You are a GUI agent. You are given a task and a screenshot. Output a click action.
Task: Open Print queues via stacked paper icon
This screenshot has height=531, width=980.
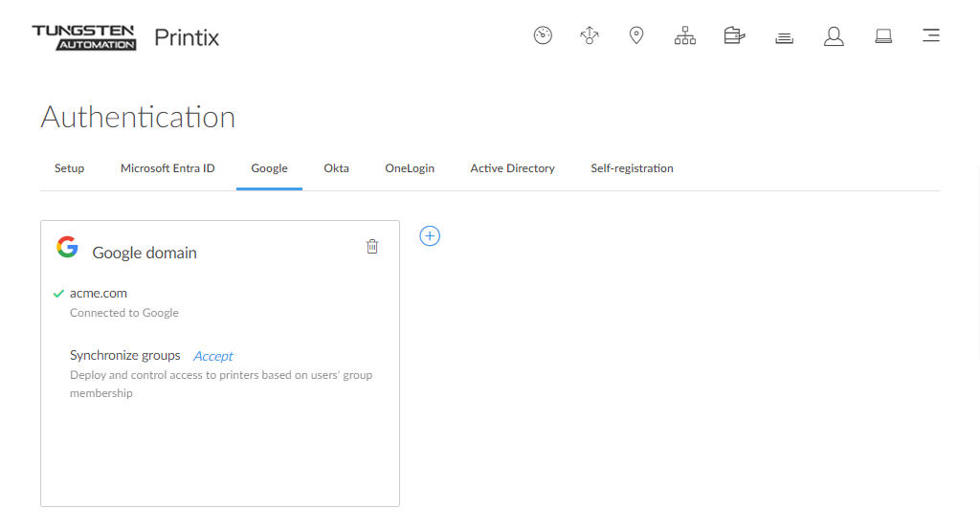tap(784, 37)
